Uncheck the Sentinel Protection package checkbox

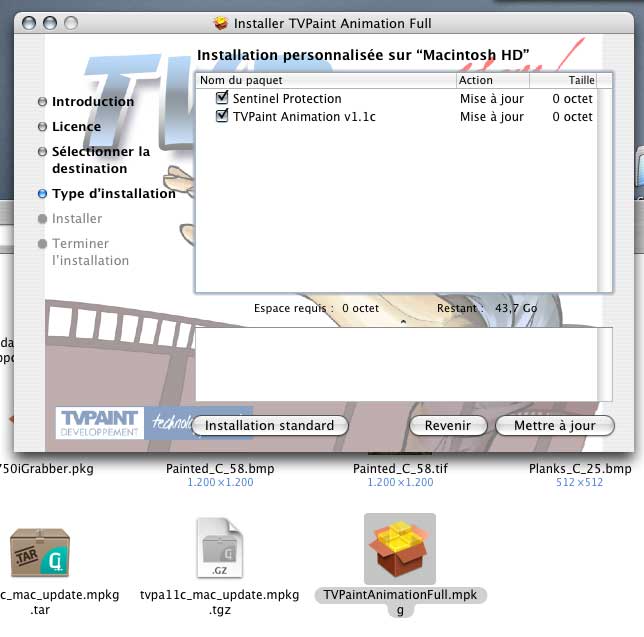point(222,98)
